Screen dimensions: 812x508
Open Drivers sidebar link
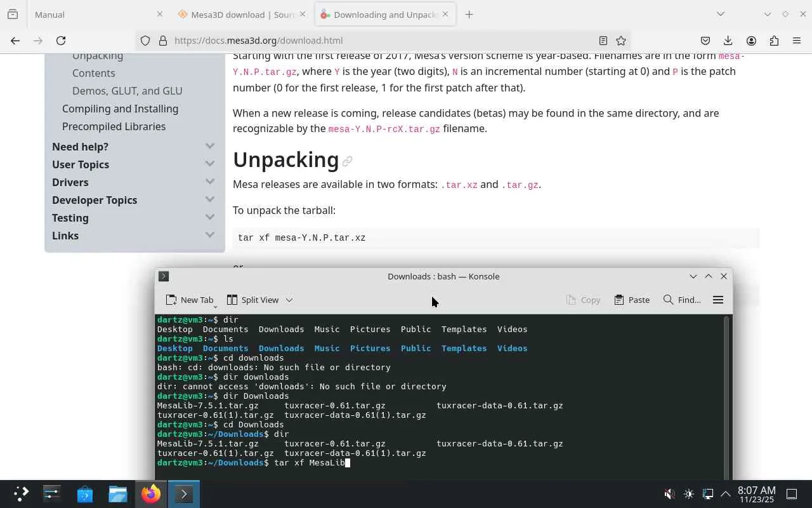[70, 182]
